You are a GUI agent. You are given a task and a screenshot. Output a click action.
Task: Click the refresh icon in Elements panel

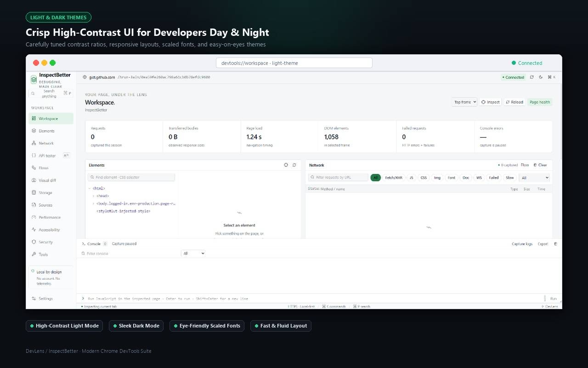point(294,165)
